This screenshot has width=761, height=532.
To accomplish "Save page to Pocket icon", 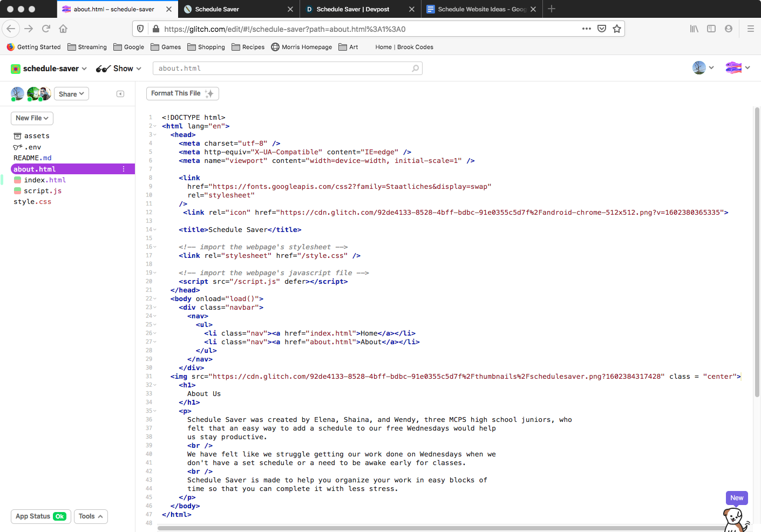I will 602,29.
